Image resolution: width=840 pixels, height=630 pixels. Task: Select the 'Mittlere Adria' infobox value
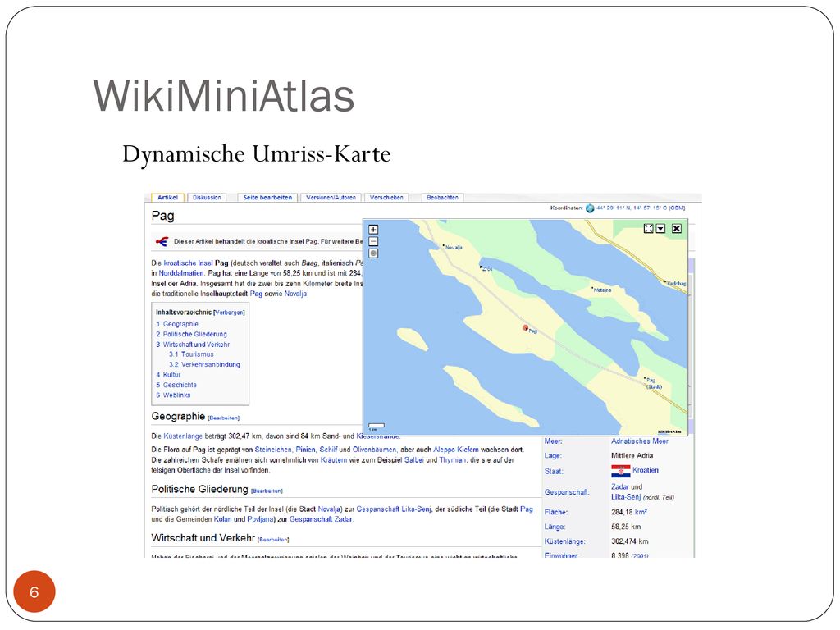click(632, 456)
